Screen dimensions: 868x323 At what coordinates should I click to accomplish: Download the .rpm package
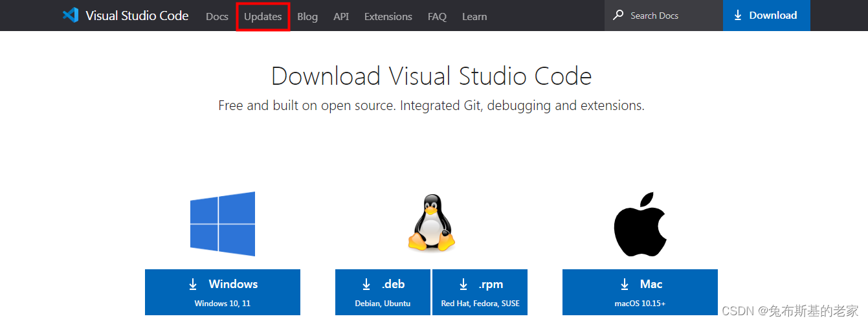click(x=480, y=292)
